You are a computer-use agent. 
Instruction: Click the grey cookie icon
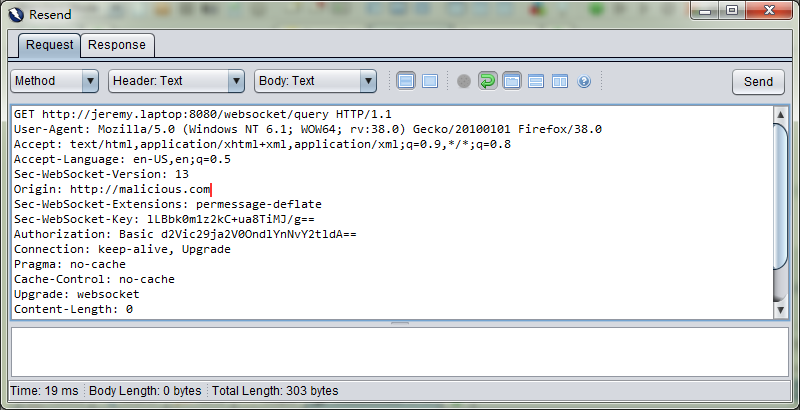click(x=463, y=81)
